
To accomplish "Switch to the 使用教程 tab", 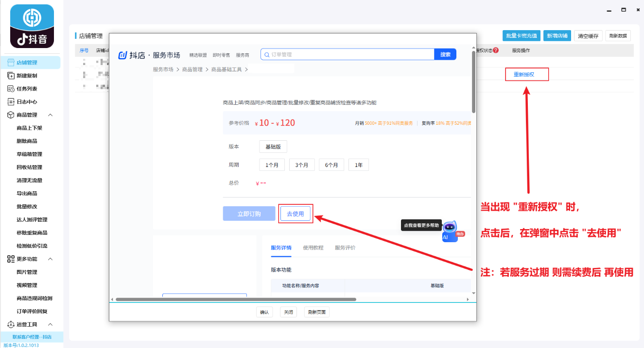I will [313, 248].
